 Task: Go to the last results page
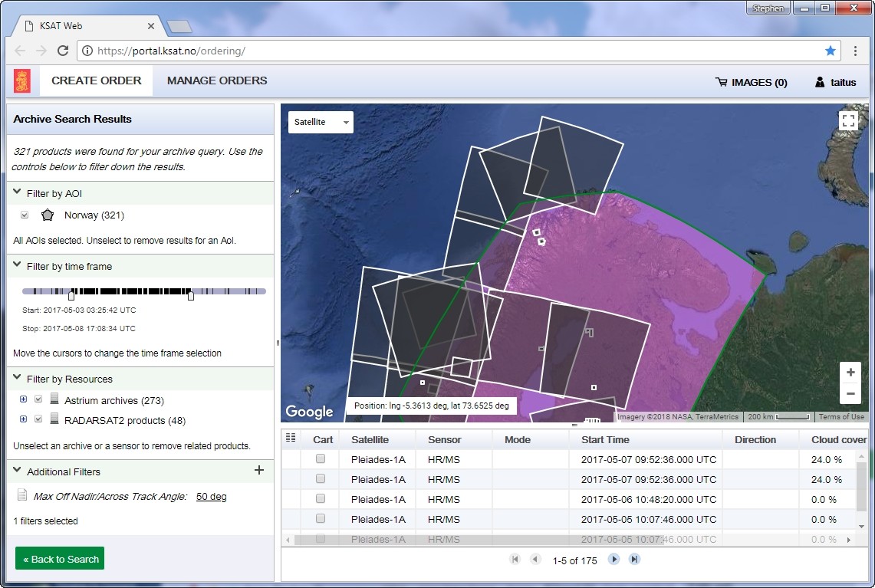coord(634,560)
